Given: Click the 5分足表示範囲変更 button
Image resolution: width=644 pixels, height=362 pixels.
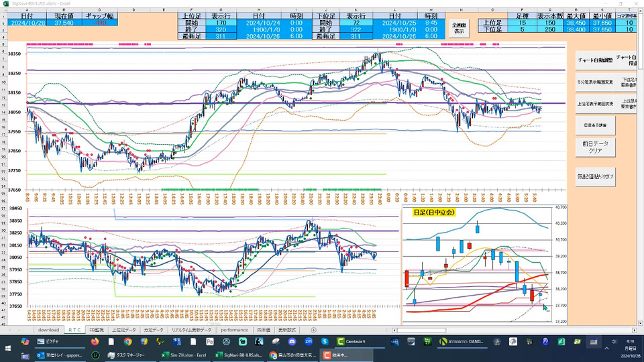Looking at the screenshot, I should click(595, 82).
